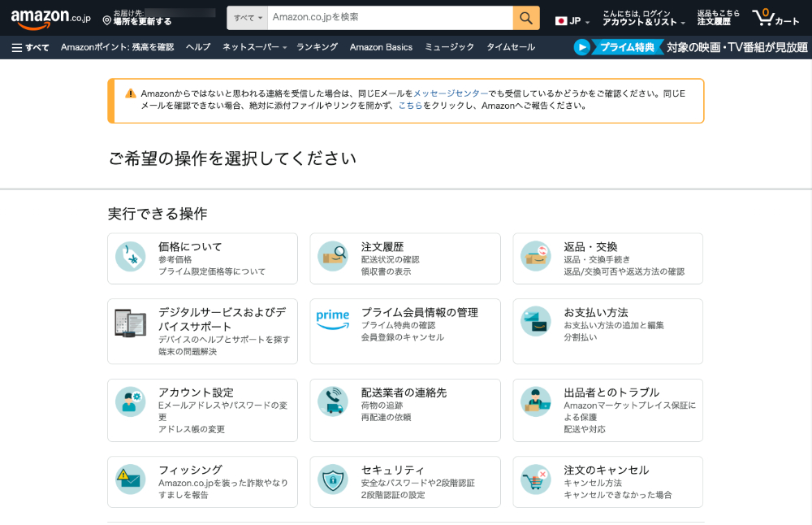Click the warning triangle in alert banner

click(131, 93)
